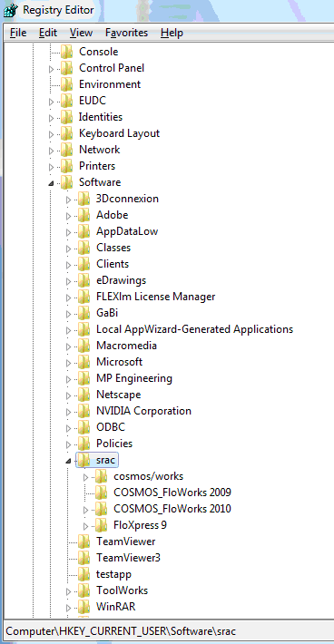
Task: Click the EUDC folder icon
Action: (66, 101)
